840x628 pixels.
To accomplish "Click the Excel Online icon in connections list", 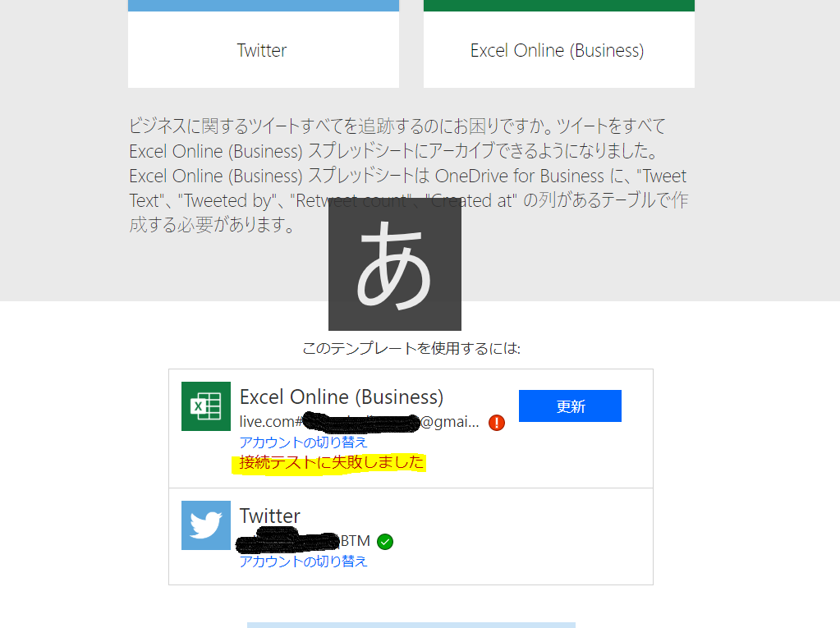I will click(x=206, y=406).
